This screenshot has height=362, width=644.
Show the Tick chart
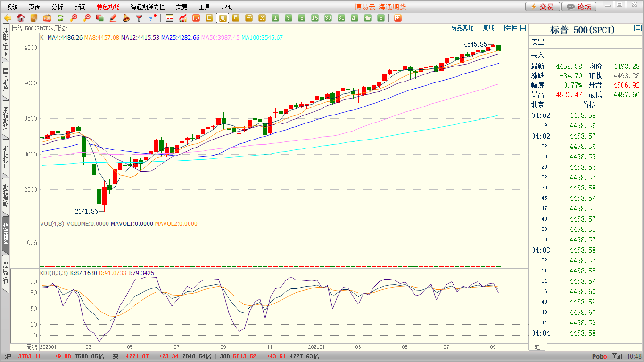[x=196, y=18]
